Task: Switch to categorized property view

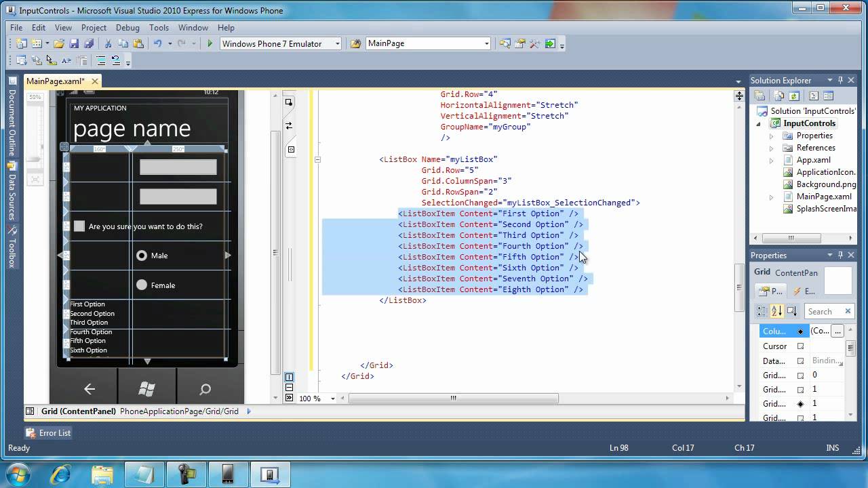Action: (x=762, y=311)
